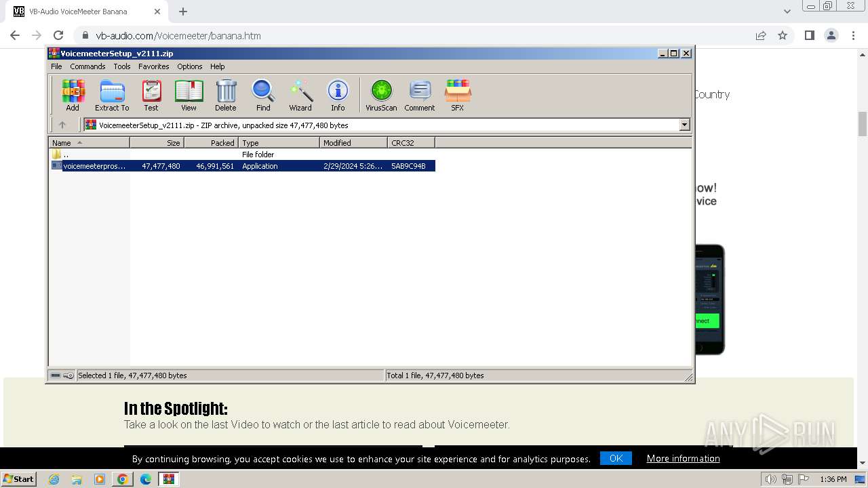
Task: Expand Chrome tab search chevron
Action: (x=787, y=12)
